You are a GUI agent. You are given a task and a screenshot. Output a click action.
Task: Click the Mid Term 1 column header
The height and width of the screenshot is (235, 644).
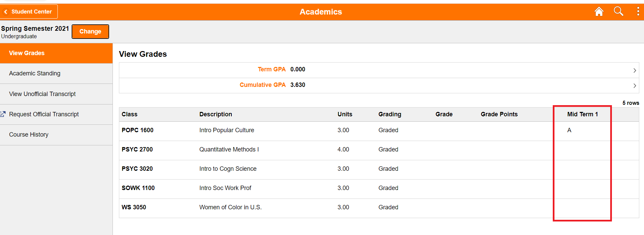click(x=583, y=114)
